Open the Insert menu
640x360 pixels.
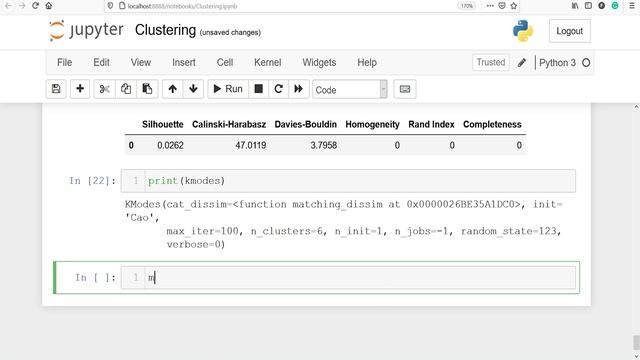[x=184, y=62]
